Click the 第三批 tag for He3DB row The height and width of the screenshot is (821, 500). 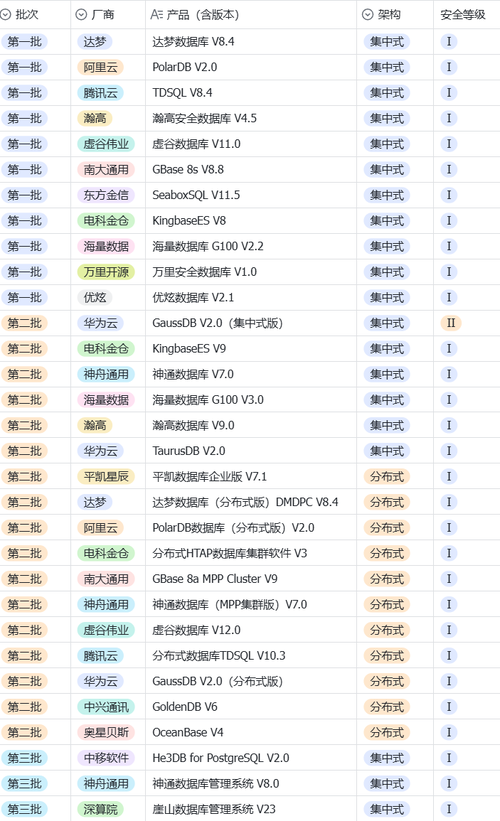tap(25, 758)
